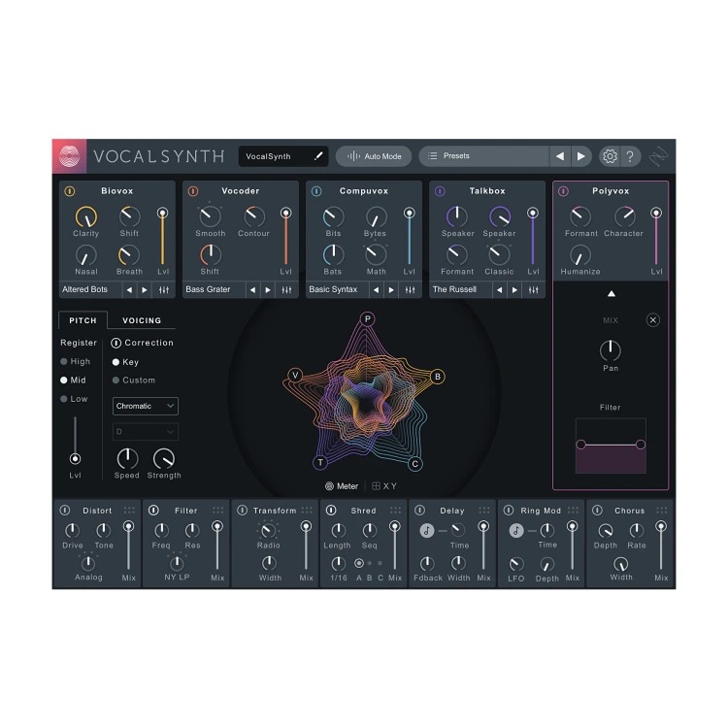Grab the Distort module drag handle dots
728x728 pixels.
pos(129,510)
